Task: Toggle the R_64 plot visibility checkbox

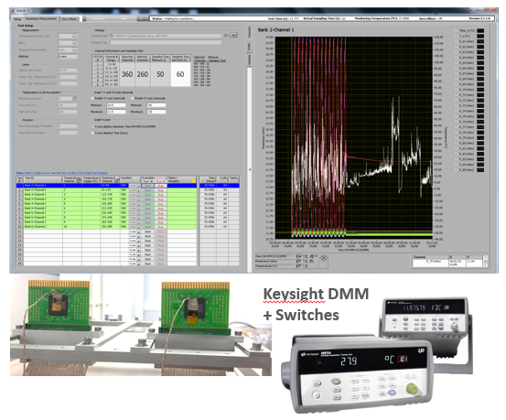Action: [457, 58]
